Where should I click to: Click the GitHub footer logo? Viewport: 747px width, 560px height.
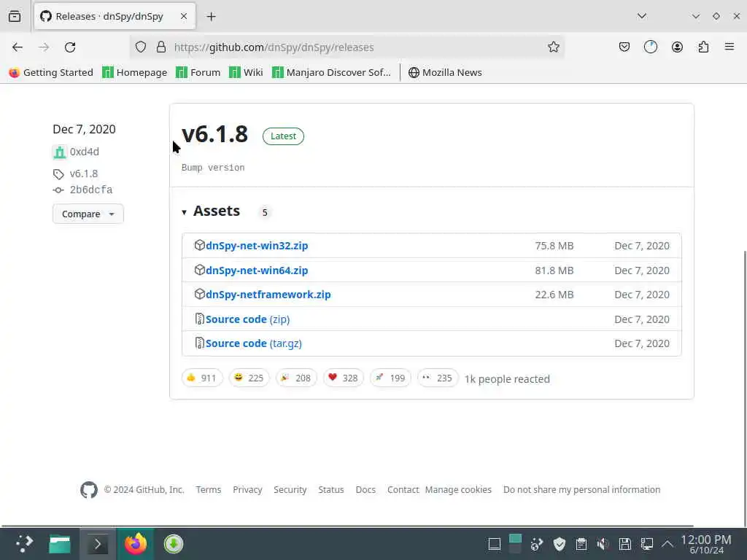[x=89, y=489]
